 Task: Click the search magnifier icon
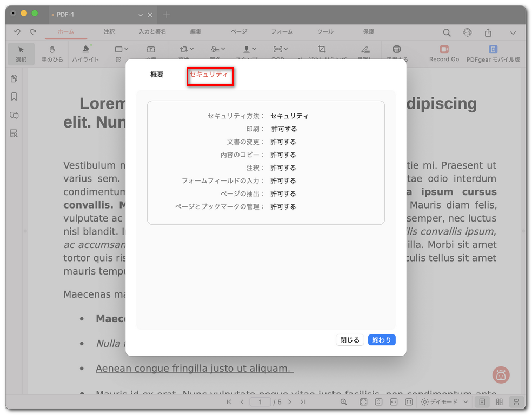(x=447, y=32)
